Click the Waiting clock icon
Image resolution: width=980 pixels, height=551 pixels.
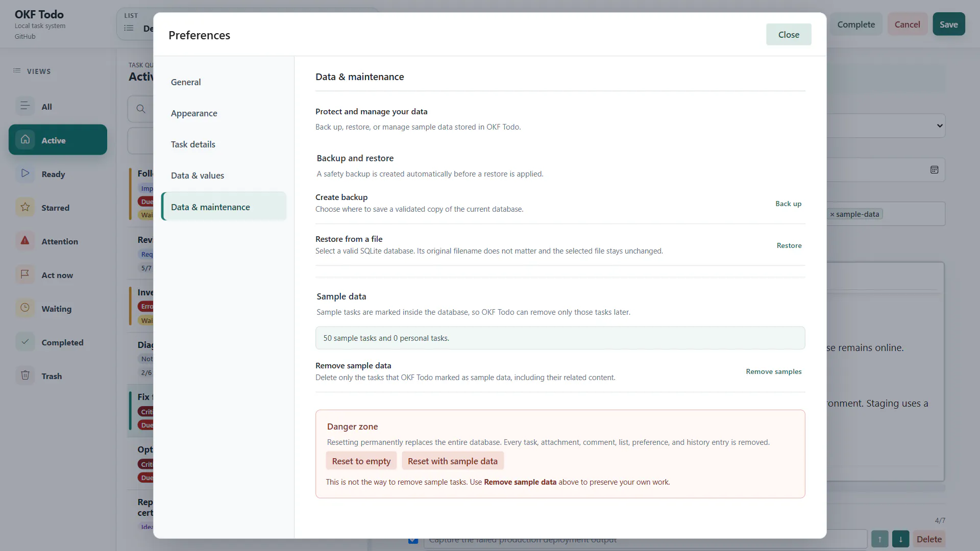(24, 308)
